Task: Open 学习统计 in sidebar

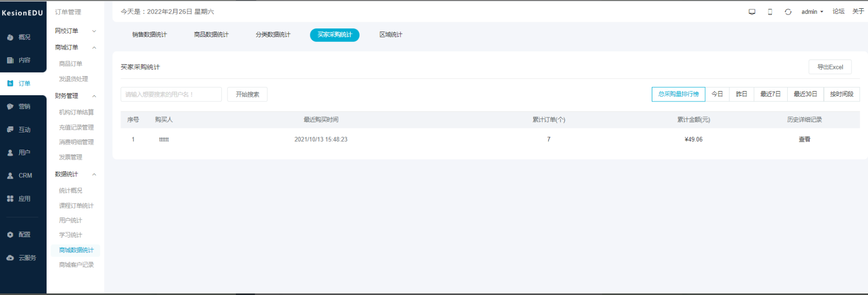Action: [71, 235]
